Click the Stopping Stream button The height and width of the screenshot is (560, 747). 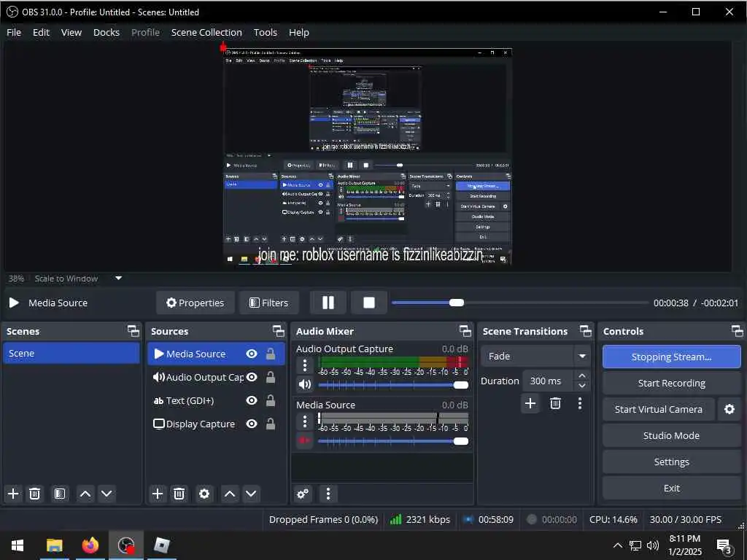[x=671, y=357]
